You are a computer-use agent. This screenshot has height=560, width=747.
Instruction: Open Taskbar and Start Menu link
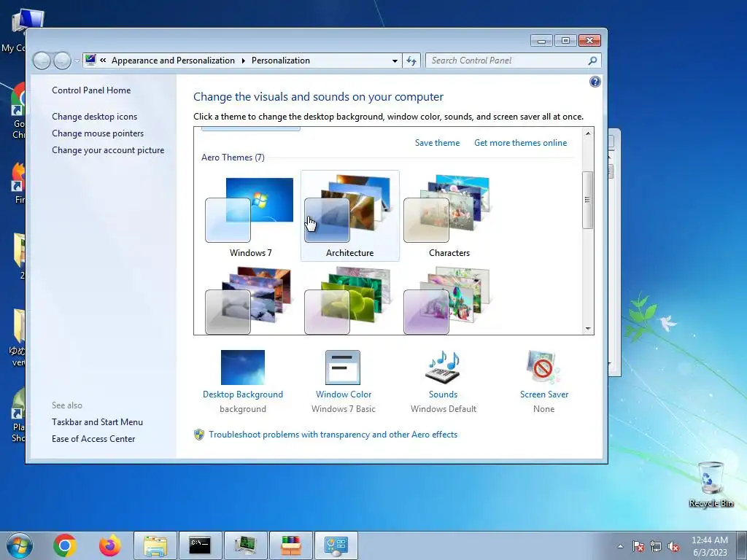(97, 422)
